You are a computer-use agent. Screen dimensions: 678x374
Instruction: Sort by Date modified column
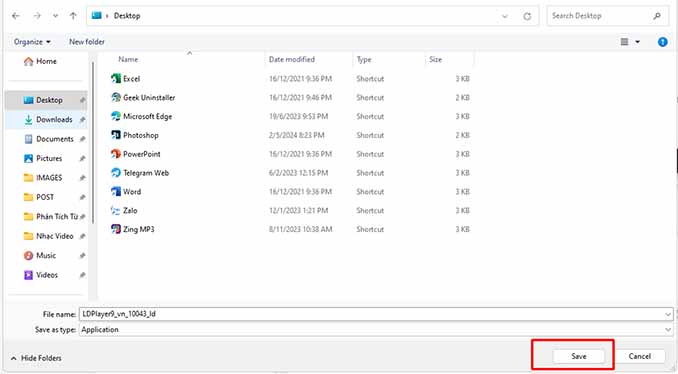(x=292, y=60)
